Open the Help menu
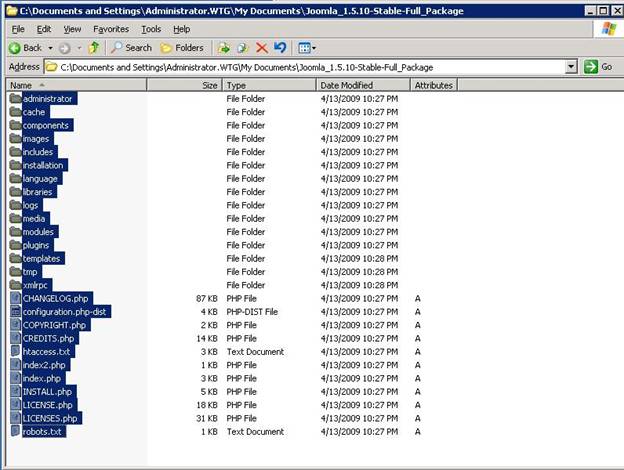 tap(181, 29)
